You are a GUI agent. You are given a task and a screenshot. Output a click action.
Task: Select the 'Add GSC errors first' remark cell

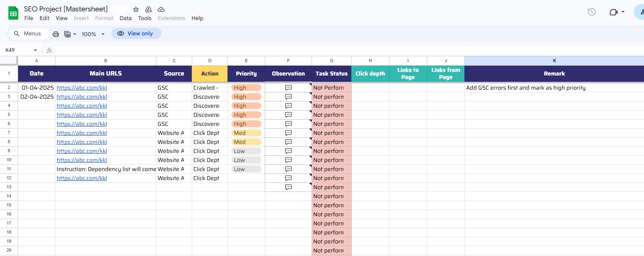tap(554, 88)
